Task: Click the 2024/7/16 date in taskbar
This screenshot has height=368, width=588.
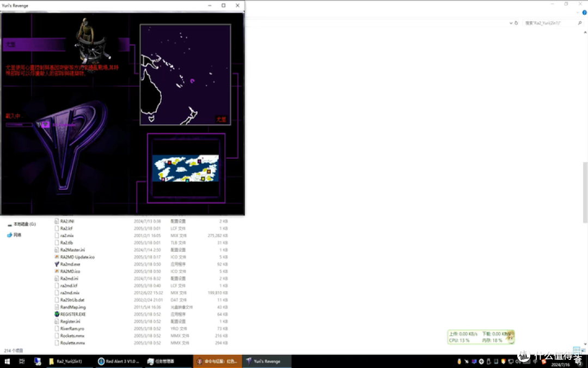Action: click(x=561, y=365)
